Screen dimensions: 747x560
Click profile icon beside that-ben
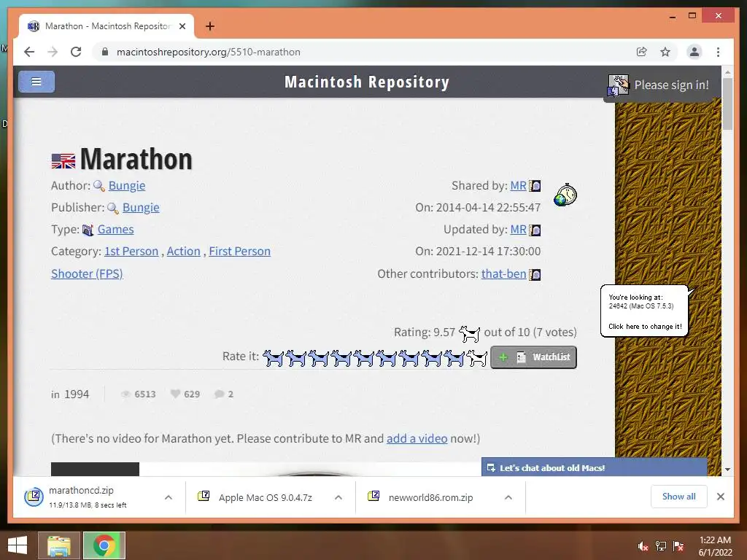[x=535, y=275]
